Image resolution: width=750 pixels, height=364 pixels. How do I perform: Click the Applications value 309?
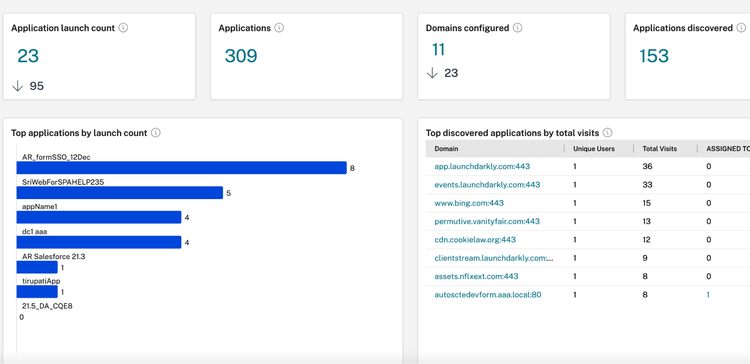(x=241, y=56)
